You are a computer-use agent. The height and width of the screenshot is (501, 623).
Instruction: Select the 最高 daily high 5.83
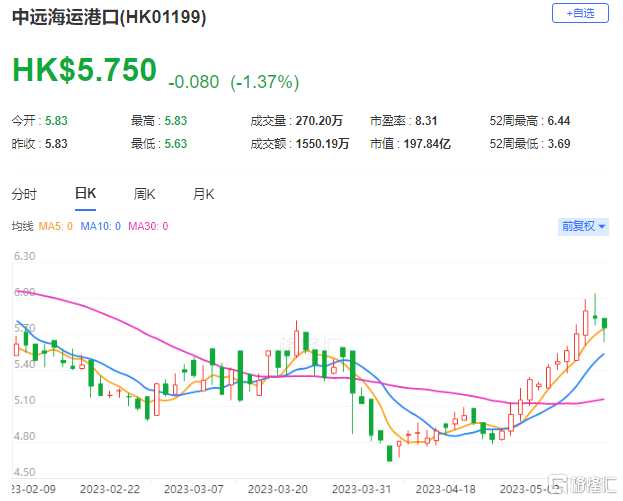tap(176, 120)
